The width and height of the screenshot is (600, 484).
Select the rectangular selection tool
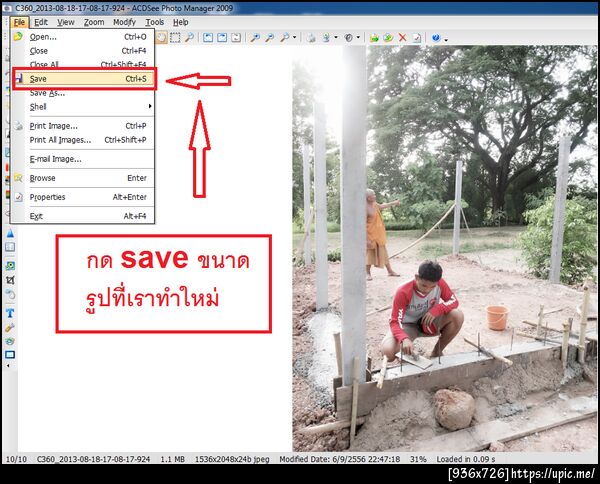pos(175,37)
